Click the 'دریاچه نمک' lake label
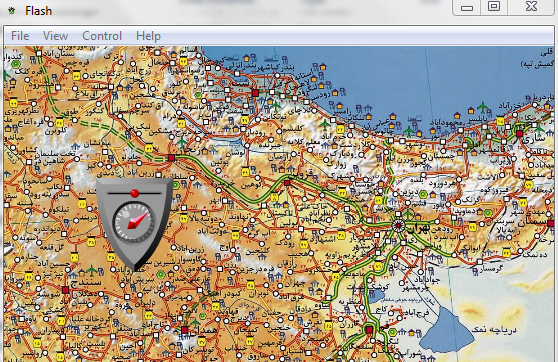The height and width of the screenshot is (362, 558). click(x=494, y=330)
